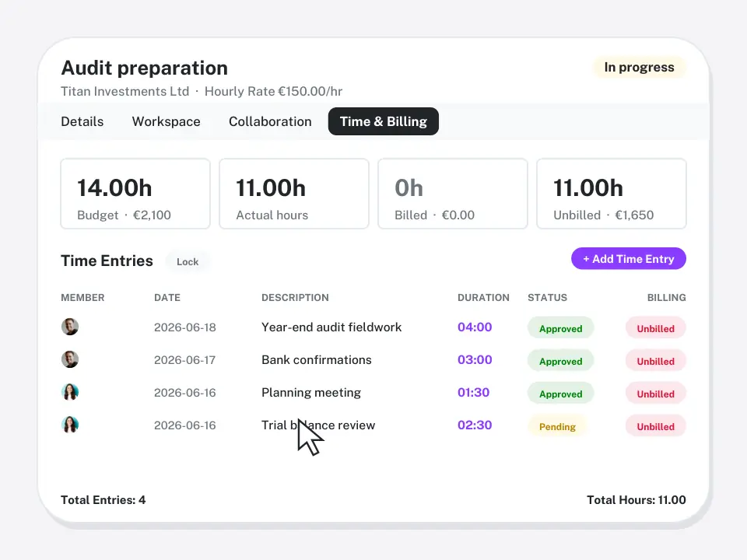Image resolution: width=747 pixels, height=560 pixels.
Task: Click the 04:00 duration value
Action: (475, 327)
